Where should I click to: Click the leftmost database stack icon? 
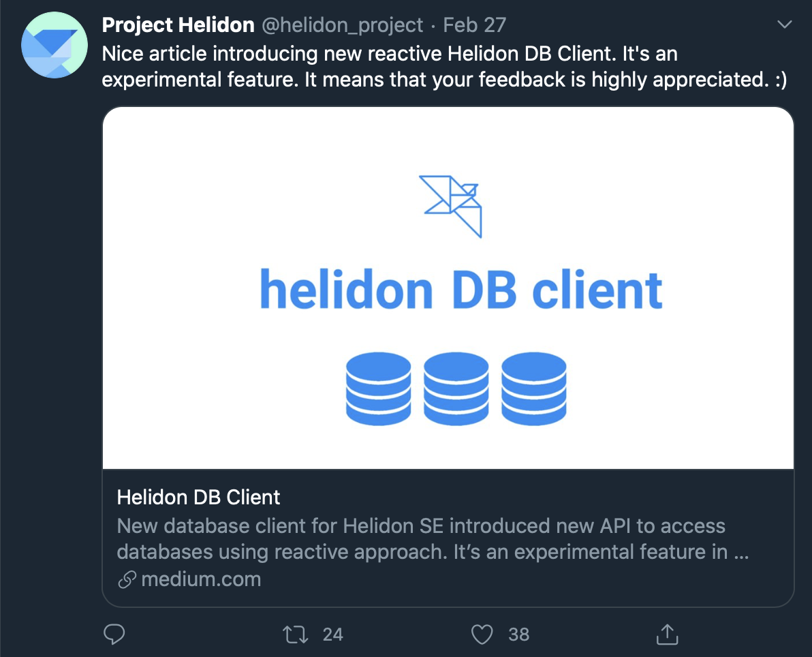378,388
